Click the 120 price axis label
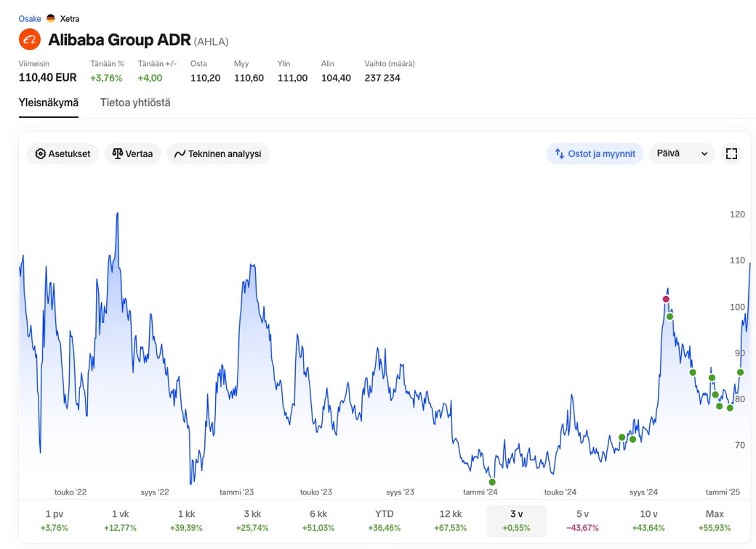756x549 pixels. [737, 215]
